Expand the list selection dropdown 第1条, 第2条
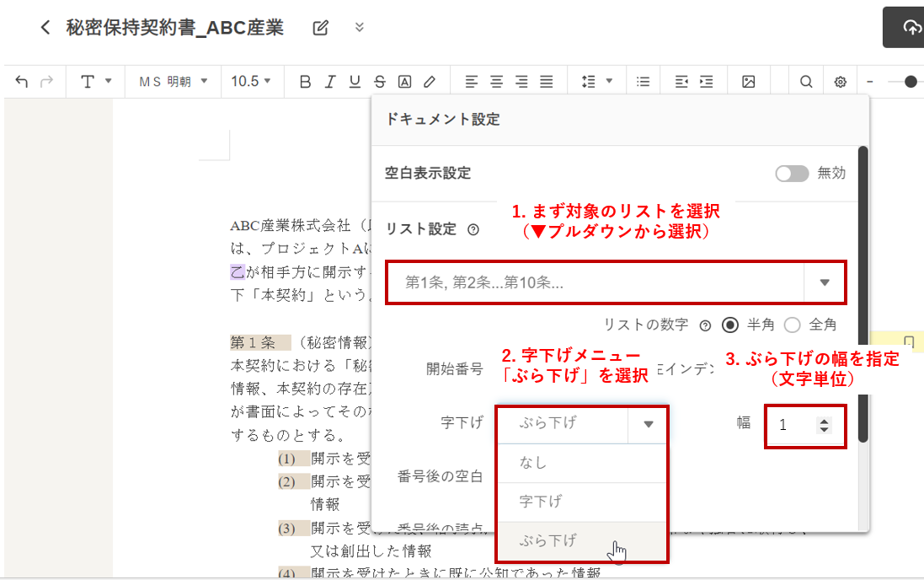This screenshot has height=580, width=924. pos(825,282)
